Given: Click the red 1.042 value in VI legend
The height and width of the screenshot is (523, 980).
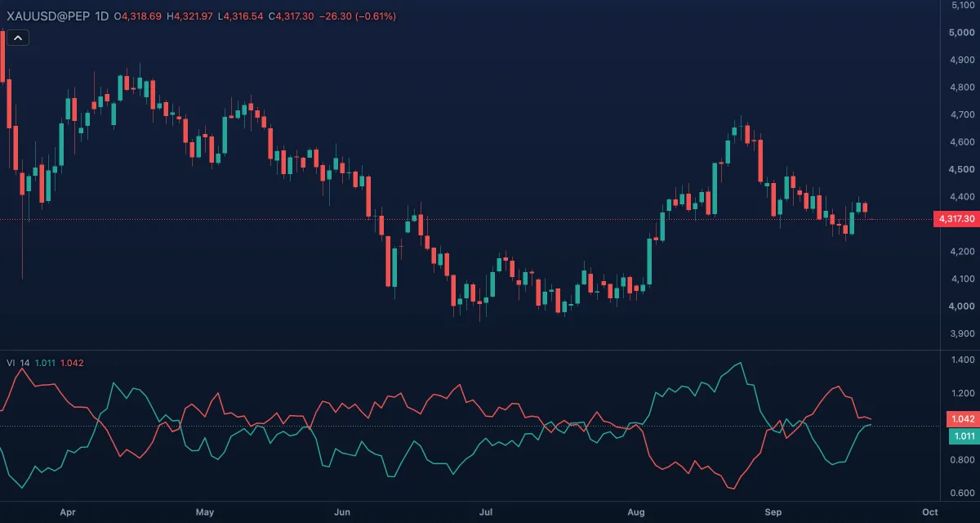Looking at the screenshot, I should coord(72,363).
